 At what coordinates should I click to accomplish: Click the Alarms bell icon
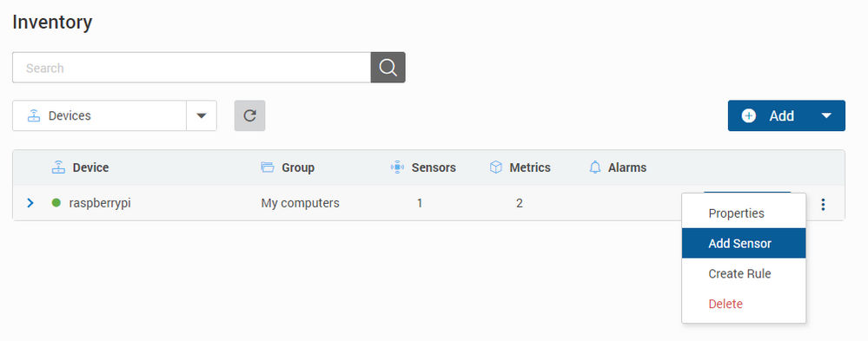[x=595, y=167]
